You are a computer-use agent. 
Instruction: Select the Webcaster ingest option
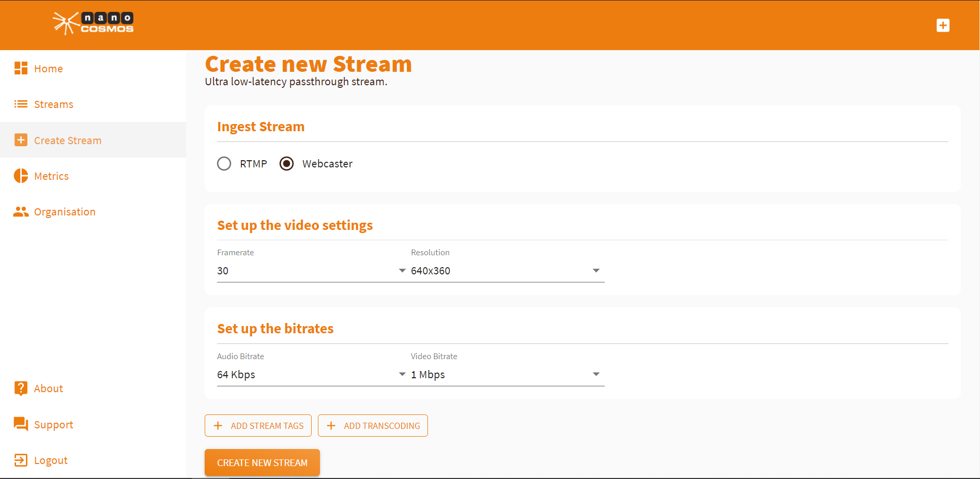(x=286, y=163)
